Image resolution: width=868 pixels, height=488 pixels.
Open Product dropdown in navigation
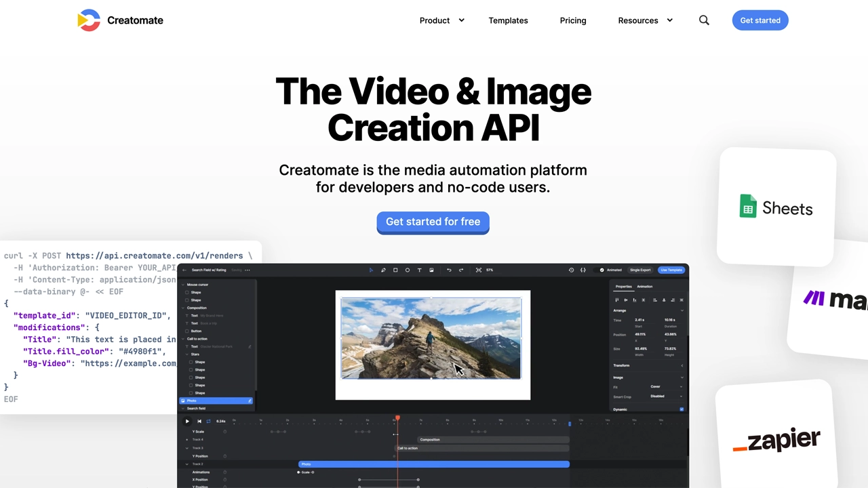[x=442, y=20]
